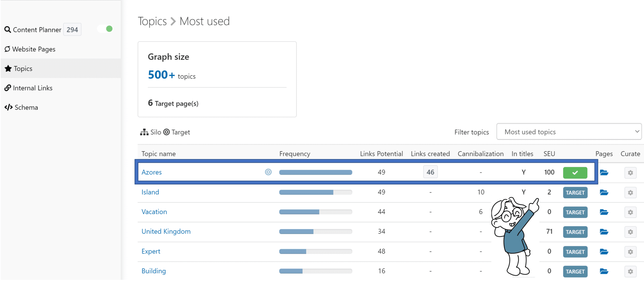This screenshot has height=281, width=644.
Task: Open Website Pages in the sidebar
Action: click(x=30, y=49)
